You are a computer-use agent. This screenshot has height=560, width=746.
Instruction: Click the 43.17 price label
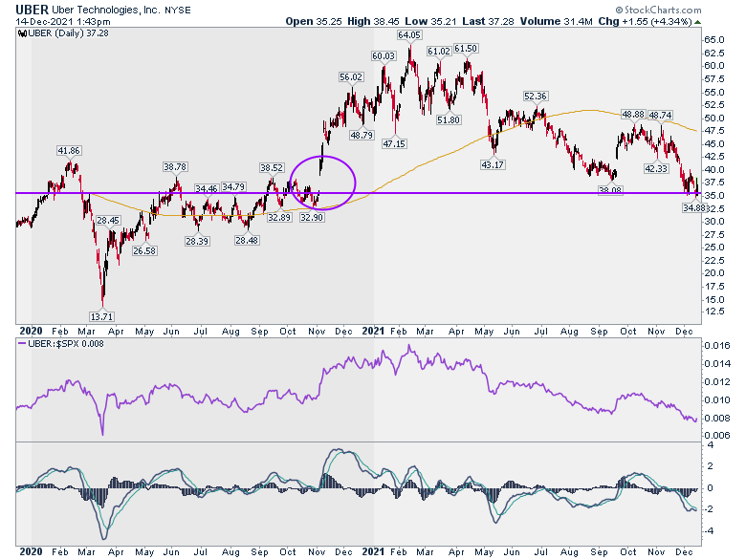493,165
